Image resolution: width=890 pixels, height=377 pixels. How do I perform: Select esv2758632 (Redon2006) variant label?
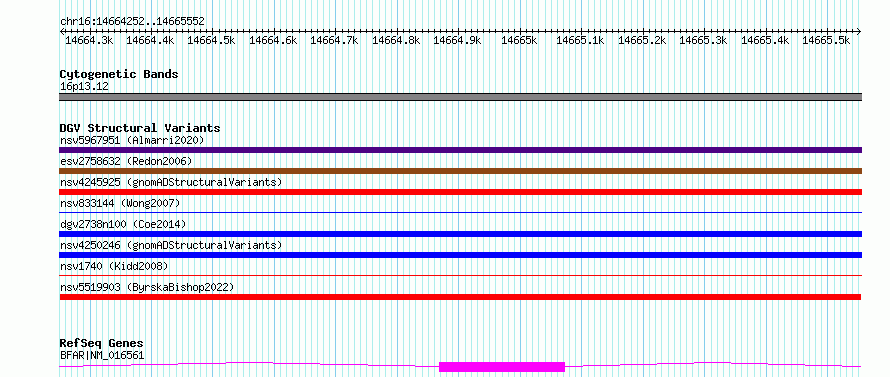[x=126, y=161]
